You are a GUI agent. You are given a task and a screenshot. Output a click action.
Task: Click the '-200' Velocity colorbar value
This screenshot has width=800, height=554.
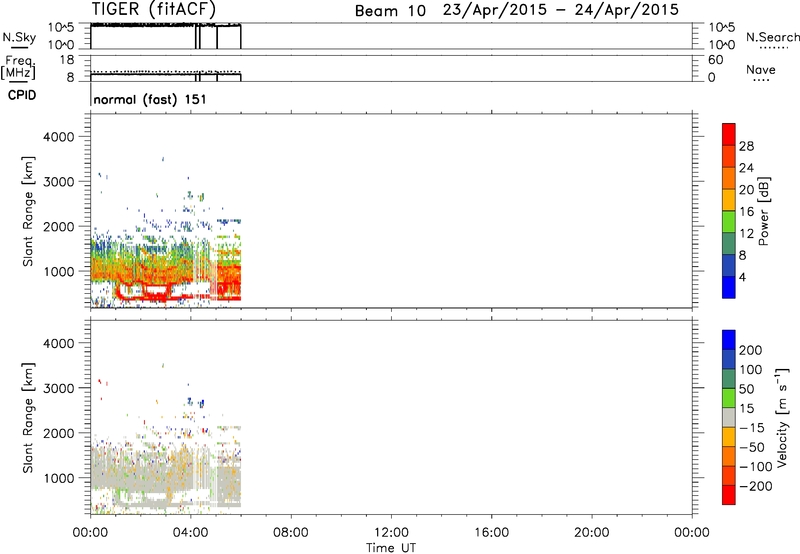coord(756,486)
